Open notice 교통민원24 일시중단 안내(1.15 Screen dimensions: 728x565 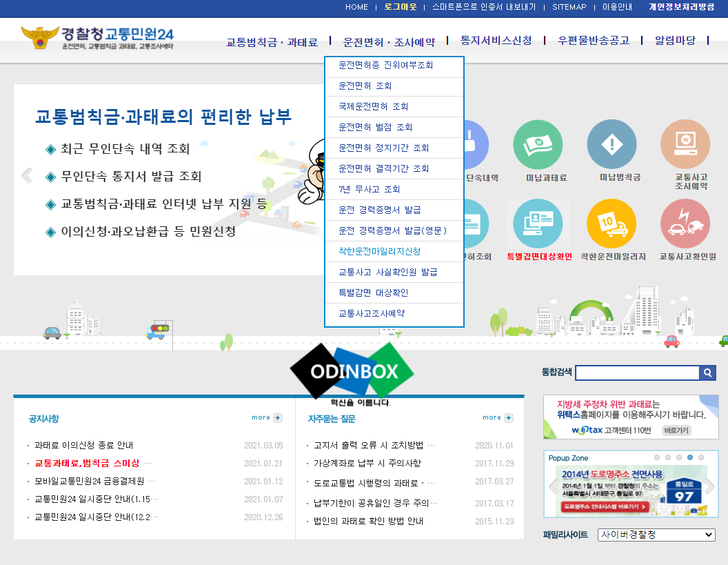coord(92,499)
